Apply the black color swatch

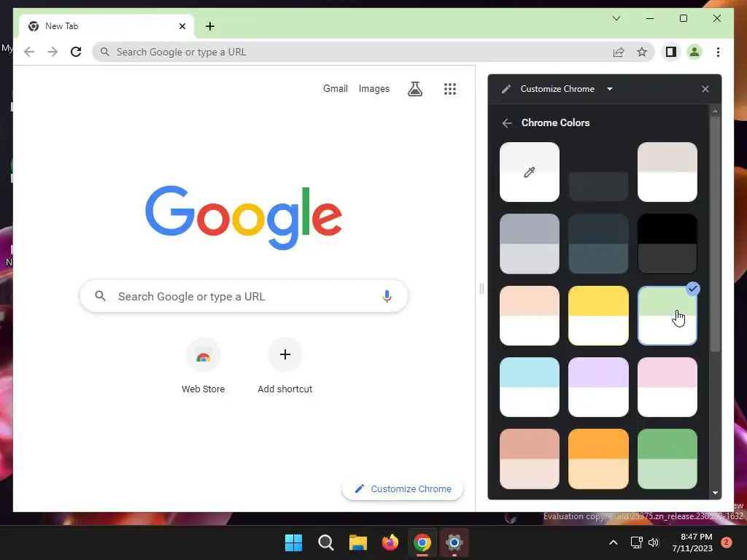point(667,244)
